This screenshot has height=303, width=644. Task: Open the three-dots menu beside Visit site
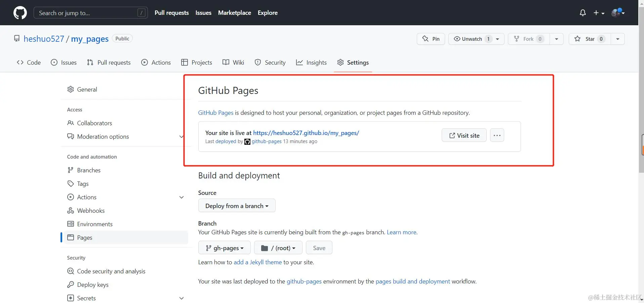click(x=497, y=135)
